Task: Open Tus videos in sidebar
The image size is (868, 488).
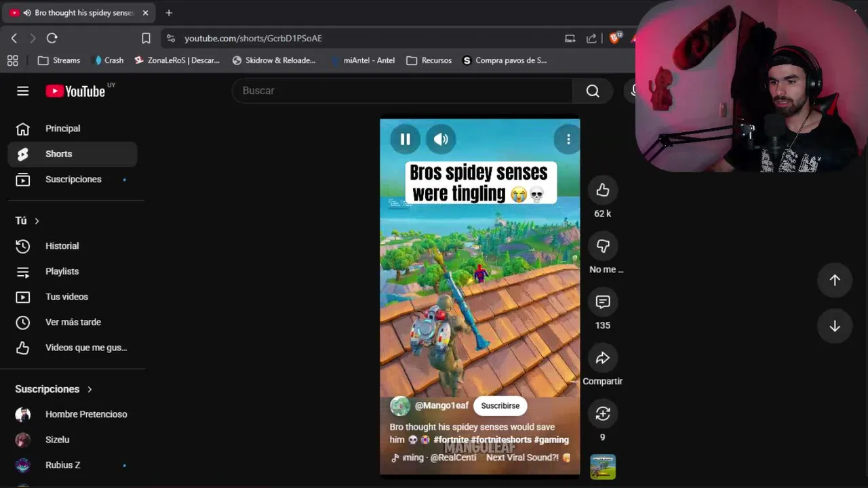Action: coord(73,297)
